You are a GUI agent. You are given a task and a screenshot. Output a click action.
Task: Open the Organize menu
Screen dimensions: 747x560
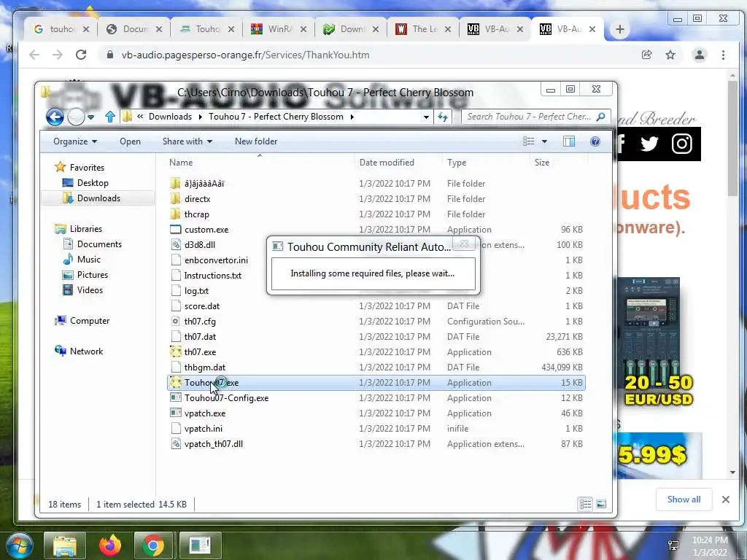pos(75,141)
